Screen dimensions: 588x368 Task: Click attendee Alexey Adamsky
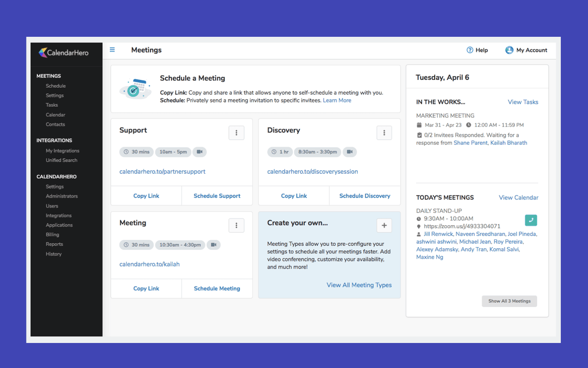coord(438,249)
